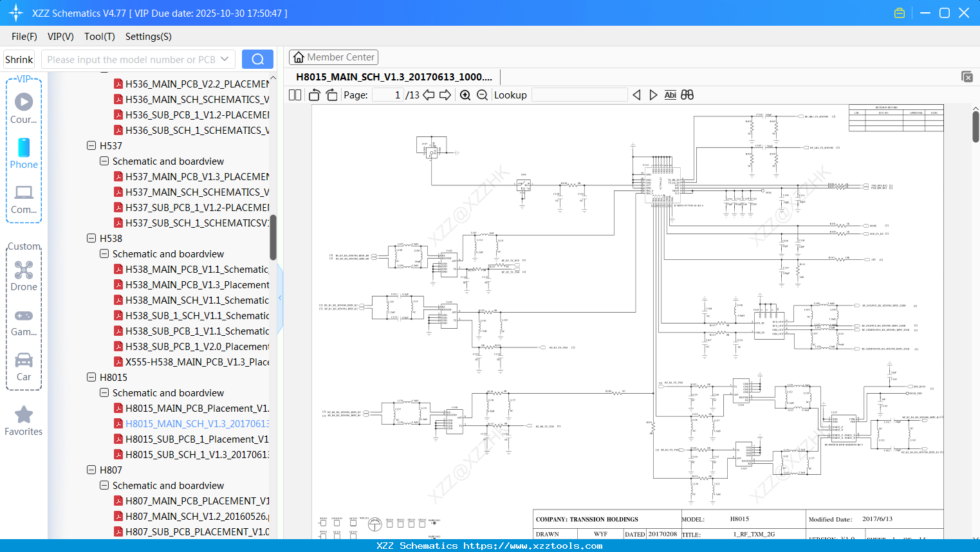Go to the next page arrow

tap(445, 95)
